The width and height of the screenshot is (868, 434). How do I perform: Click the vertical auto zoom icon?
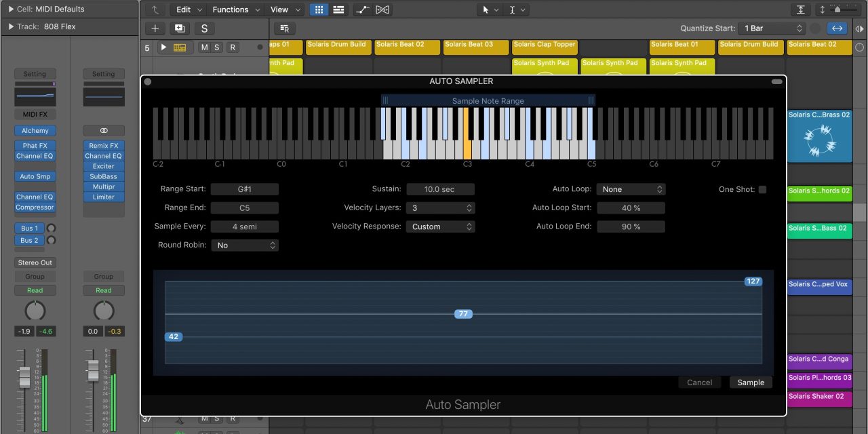tap(801, 9)
